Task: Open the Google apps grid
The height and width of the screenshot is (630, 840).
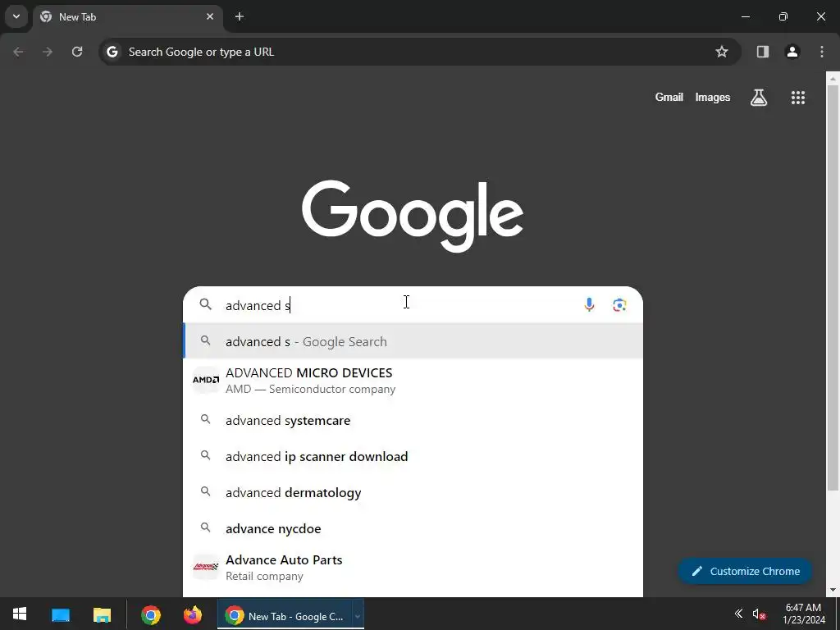Action: pyautogui.click(x=798, y=98)
